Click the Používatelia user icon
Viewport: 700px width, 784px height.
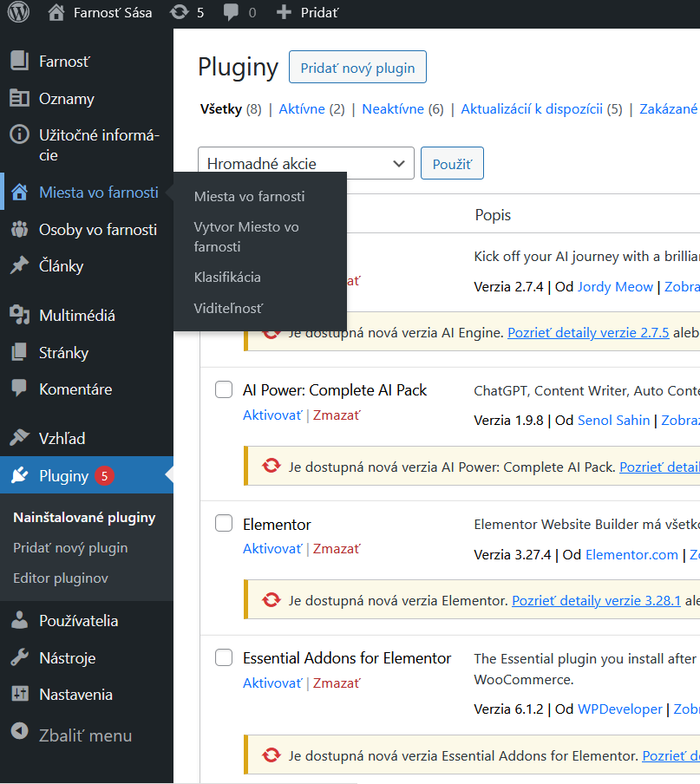(19, 620)
